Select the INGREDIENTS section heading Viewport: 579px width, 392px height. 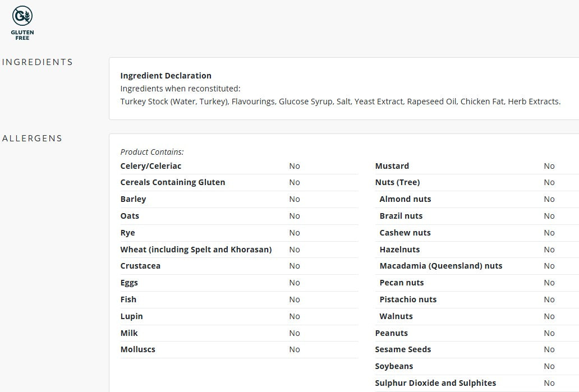pos(37,62)
